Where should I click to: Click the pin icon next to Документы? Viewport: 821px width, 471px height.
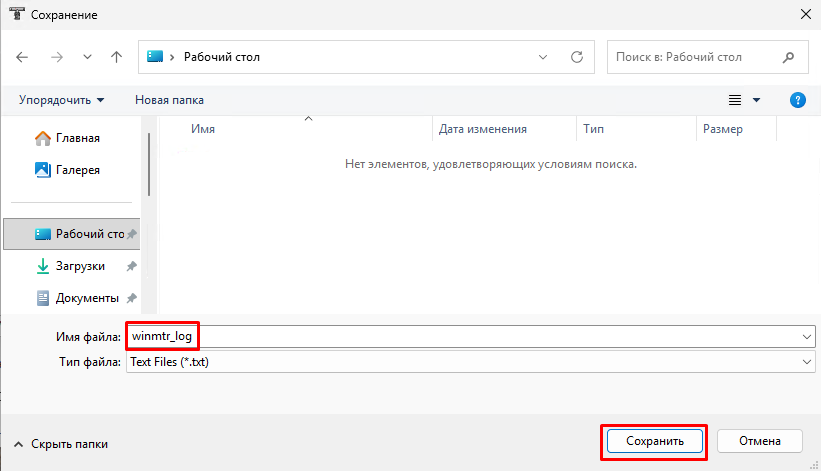pos(131,298)
